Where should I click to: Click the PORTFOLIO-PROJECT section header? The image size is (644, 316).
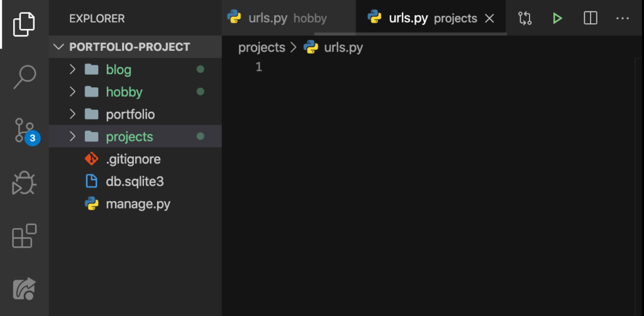coord(135,46)
